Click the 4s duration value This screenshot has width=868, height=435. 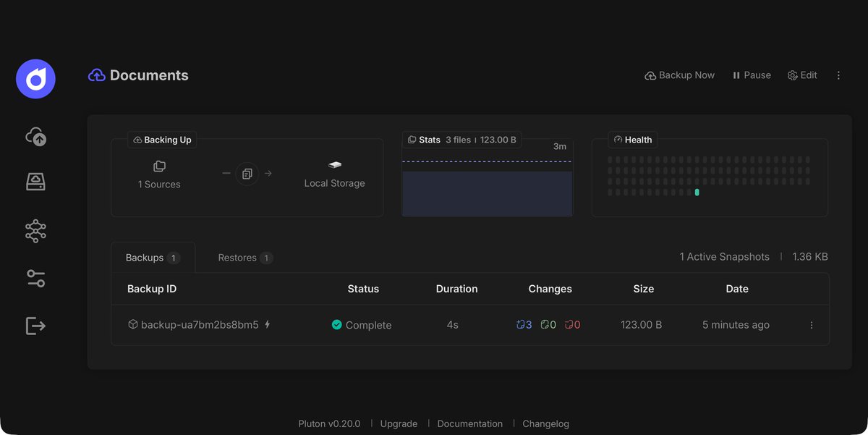[452, 325]
